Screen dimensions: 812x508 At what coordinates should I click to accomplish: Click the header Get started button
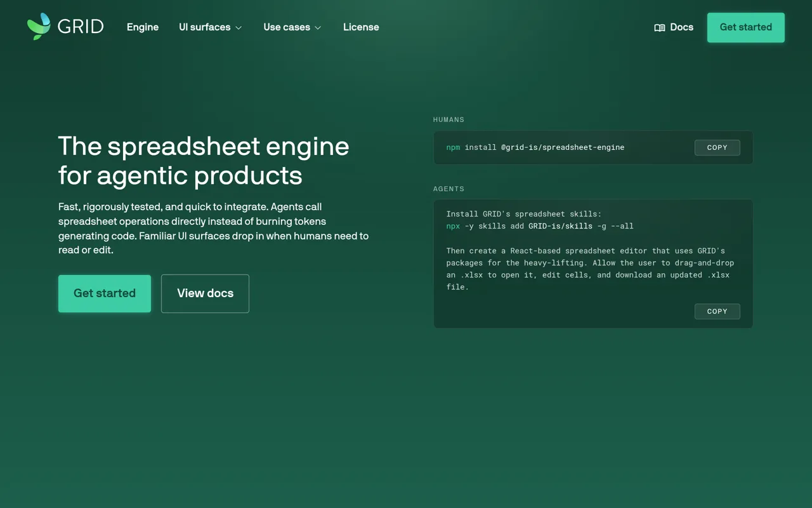pyautogui.click(x=746, y=27)
